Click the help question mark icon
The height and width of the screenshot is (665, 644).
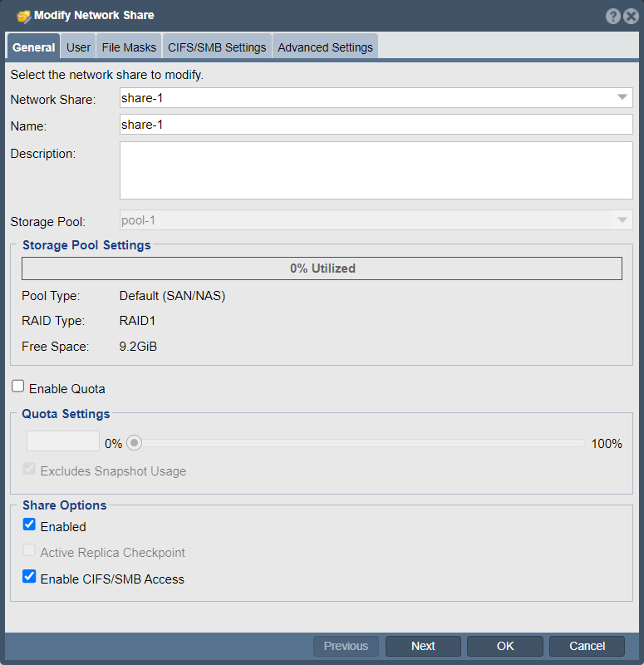coord(612,16)
